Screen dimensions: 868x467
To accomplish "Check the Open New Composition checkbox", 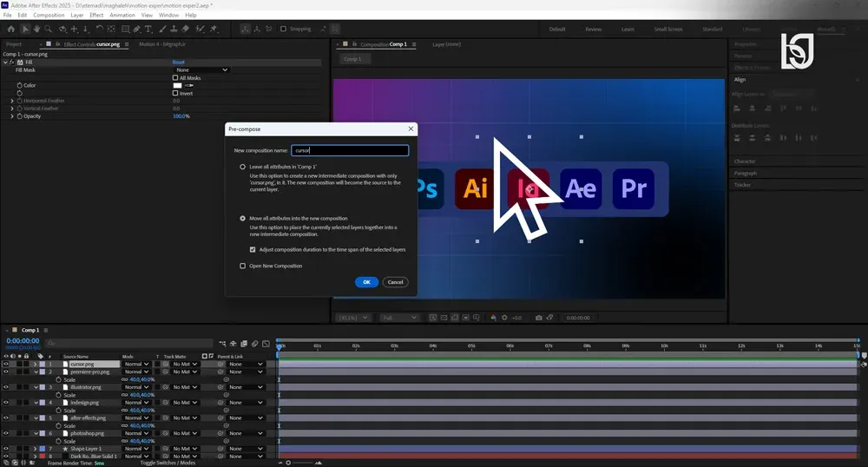I will (242, 266).
